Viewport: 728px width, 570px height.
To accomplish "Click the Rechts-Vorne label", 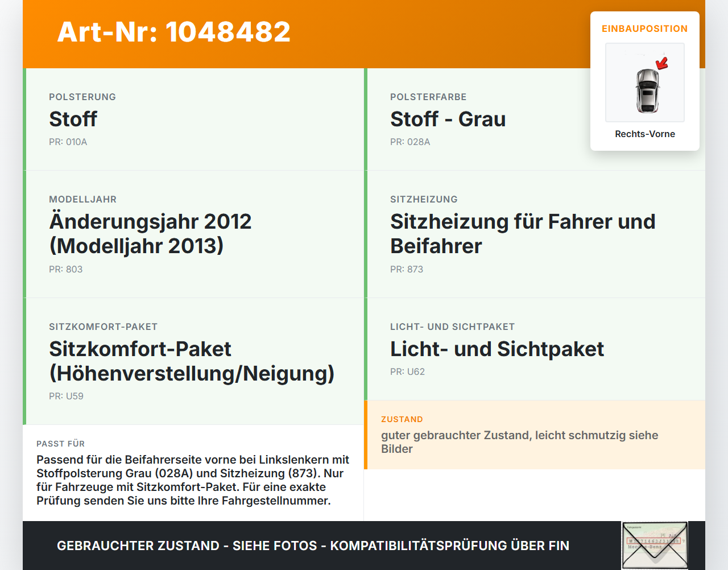I will (645, 134).
